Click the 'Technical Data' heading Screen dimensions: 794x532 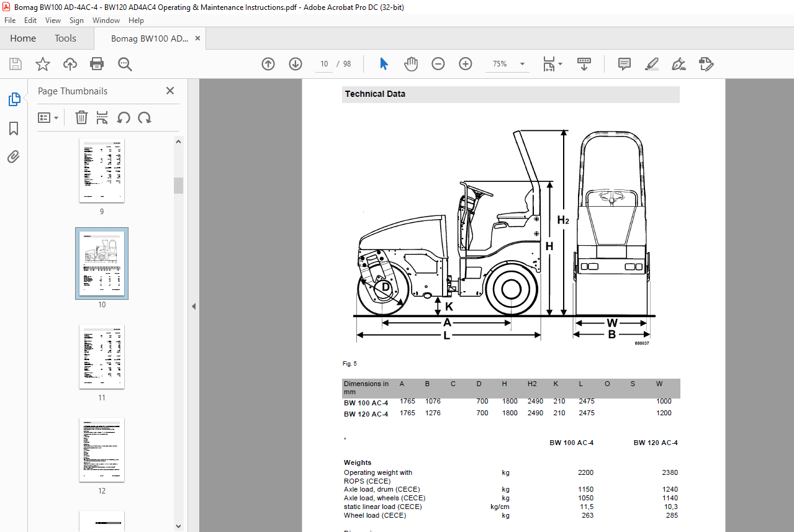tap(375, 94)
